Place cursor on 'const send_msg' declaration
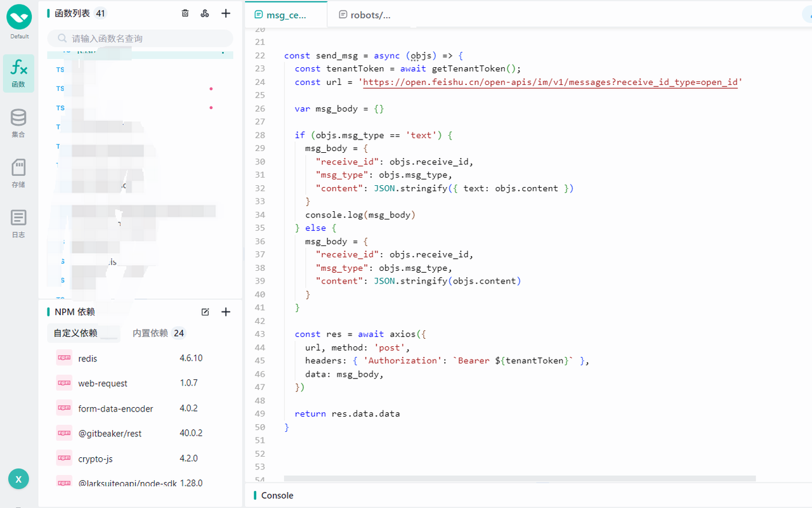The height and width of the screenshot is (508, 812). (321, 56)
